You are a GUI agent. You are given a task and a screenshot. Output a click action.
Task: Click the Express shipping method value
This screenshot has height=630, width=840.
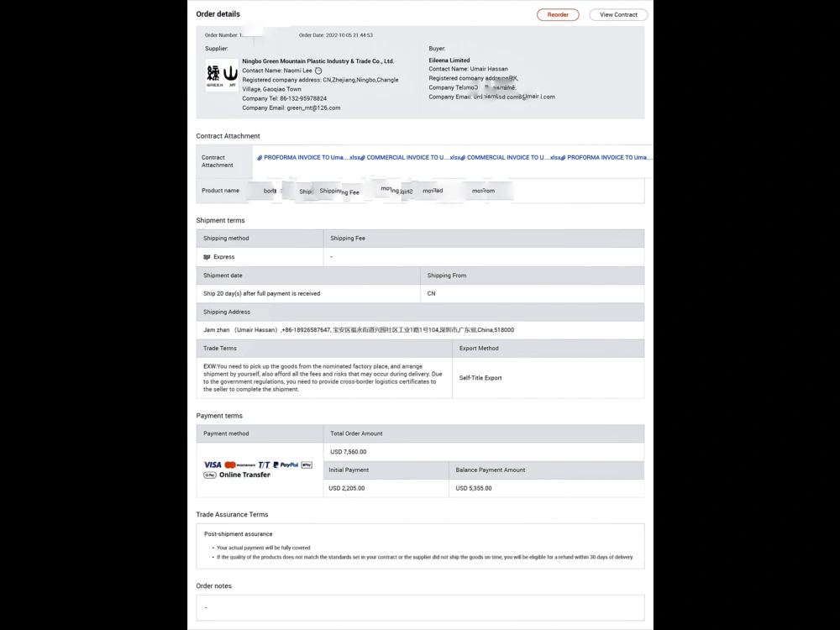pyautogui.click(x=224, y=257)
